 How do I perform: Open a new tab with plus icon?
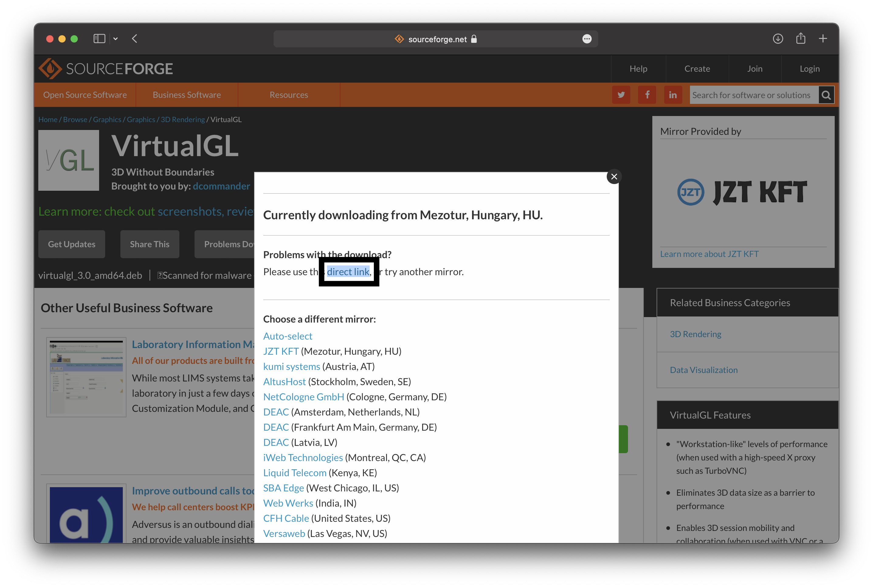823,39
